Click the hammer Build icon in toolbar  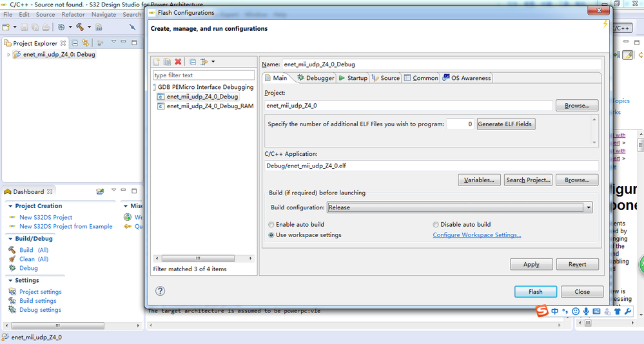80,27
